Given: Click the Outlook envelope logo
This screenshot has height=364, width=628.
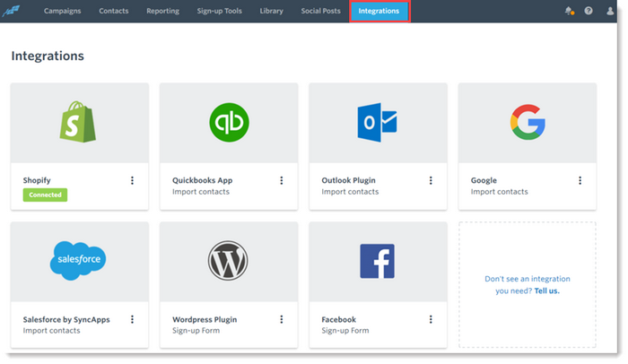Looking at the screenshot, I should pyautogui.click(x=377, y=122).
